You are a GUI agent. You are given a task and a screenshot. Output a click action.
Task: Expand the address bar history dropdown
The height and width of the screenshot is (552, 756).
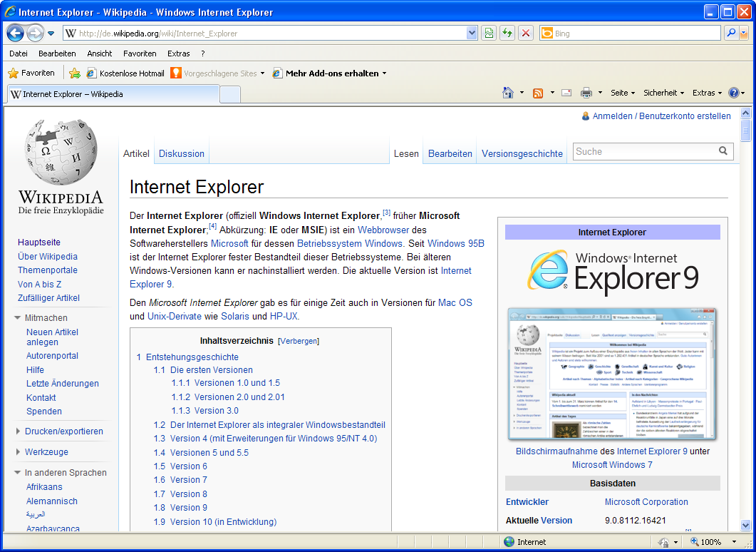(472, 34)
